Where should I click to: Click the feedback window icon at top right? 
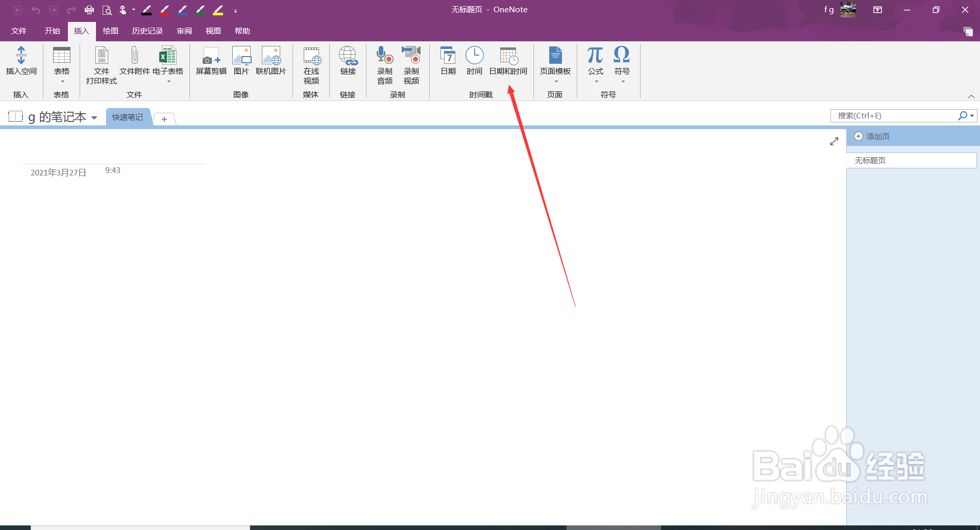tap(968, 32)
